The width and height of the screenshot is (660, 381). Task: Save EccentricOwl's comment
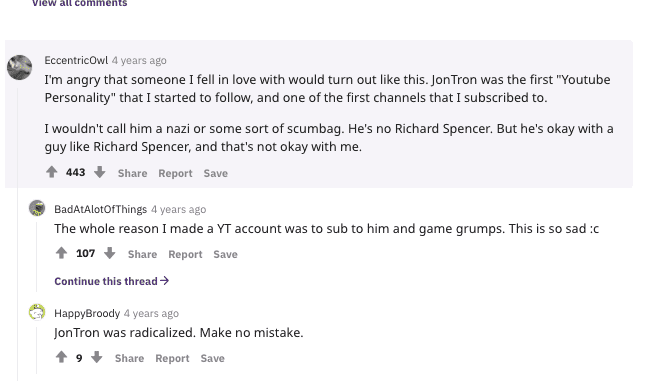(216, 173)
